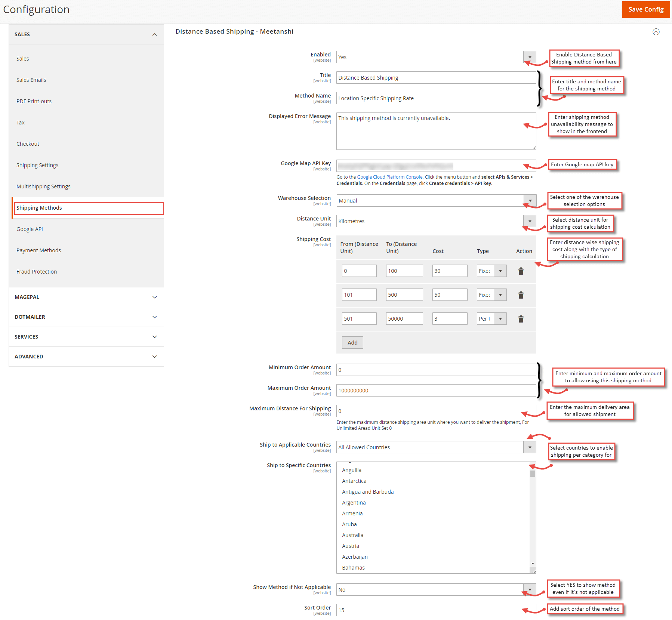Select Australia in the countries list
This screenshot has height=620, width=672.
433,535
